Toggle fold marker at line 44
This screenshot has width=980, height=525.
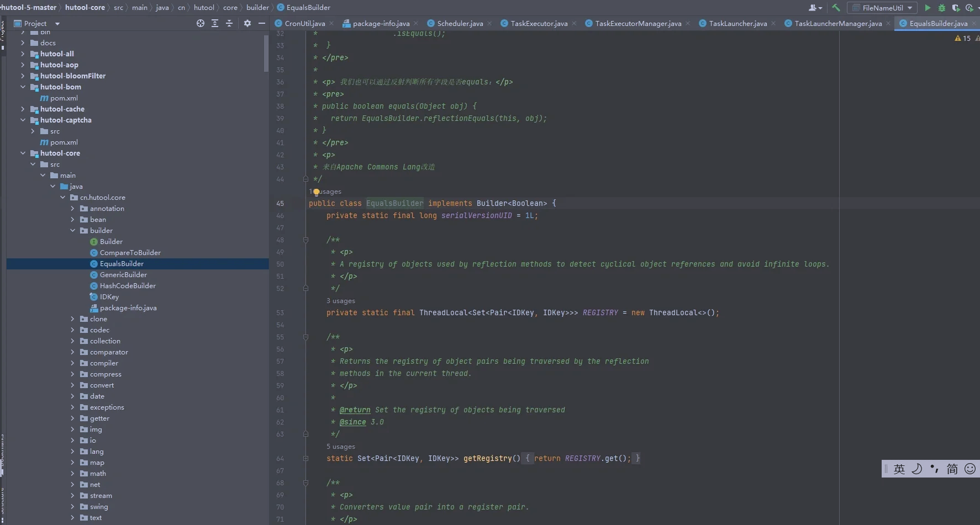click(x=305, y=179)
